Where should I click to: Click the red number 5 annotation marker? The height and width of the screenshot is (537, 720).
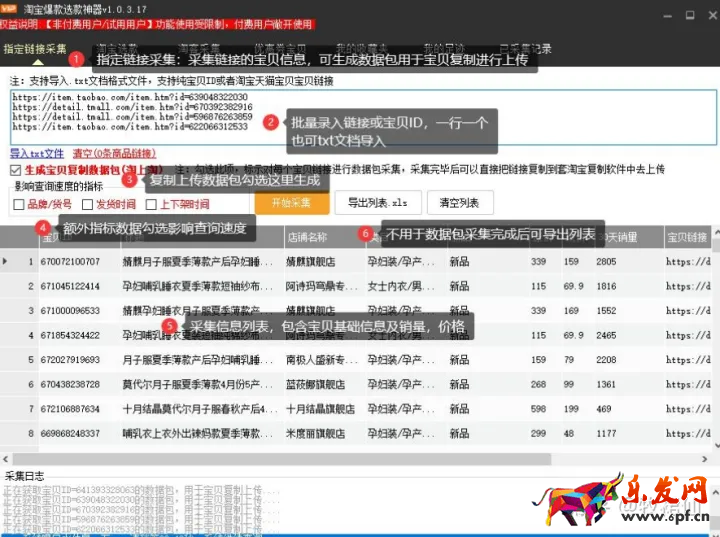pyautogui.click(x=170, y=325)
